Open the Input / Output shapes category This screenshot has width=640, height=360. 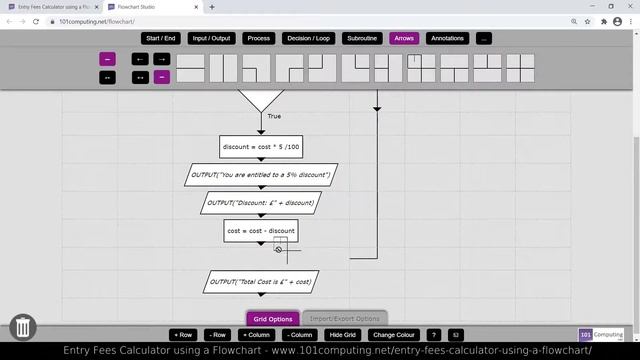click(211, 38)
